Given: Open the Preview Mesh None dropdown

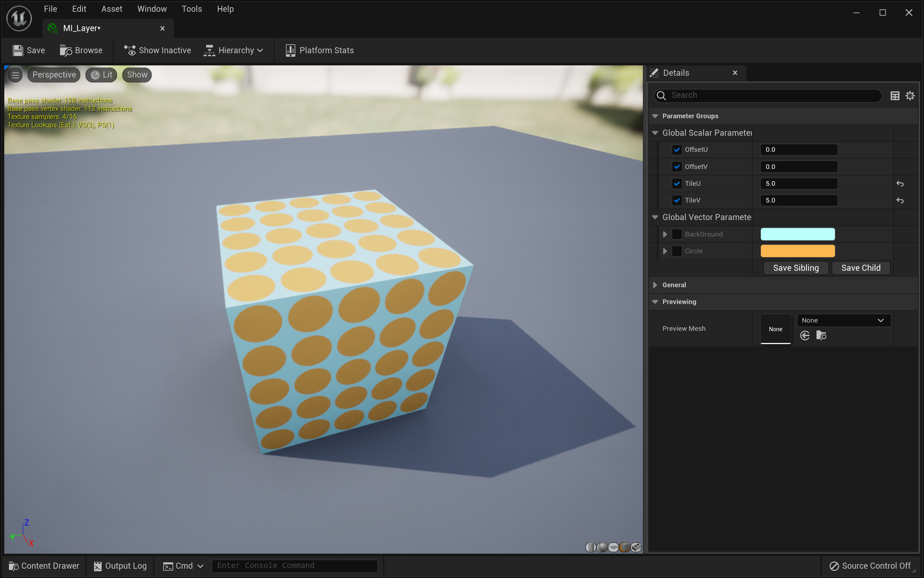Looking at the screenshot, I should click(x=843, y=320).
